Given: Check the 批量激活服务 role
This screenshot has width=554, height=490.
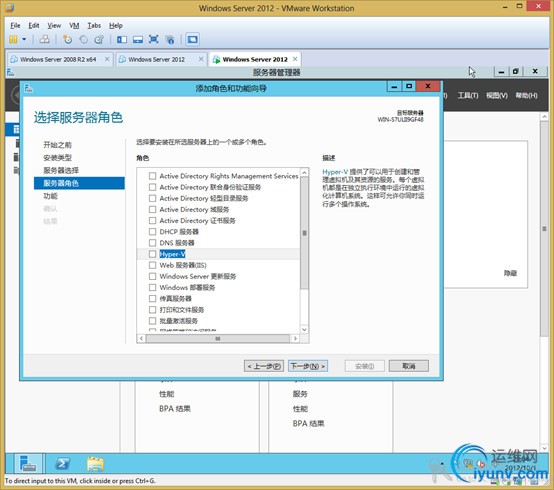Looking at the screenshot, I should (x=152, y=321).
